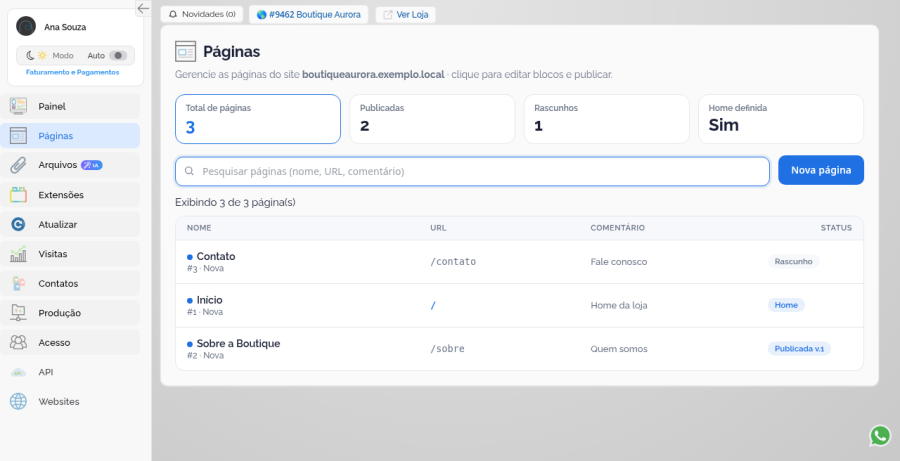Click Ana Souza's profile avatar
This screenshot has width=900, height=461.
click(x=26, y=26)
